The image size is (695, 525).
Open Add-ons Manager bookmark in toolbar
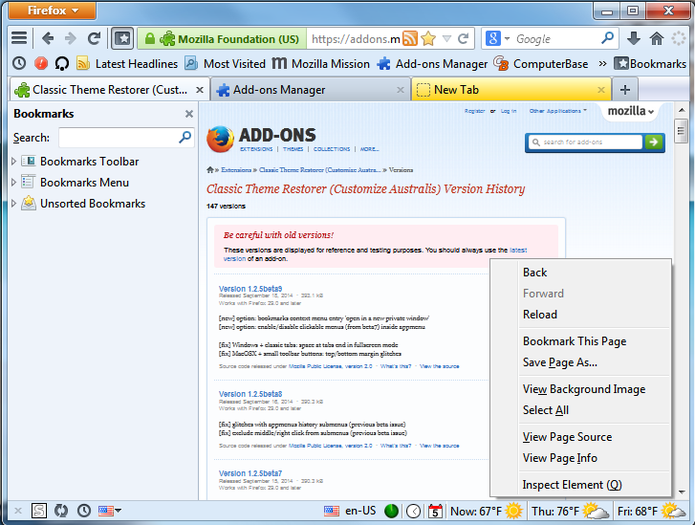(432, 64)
